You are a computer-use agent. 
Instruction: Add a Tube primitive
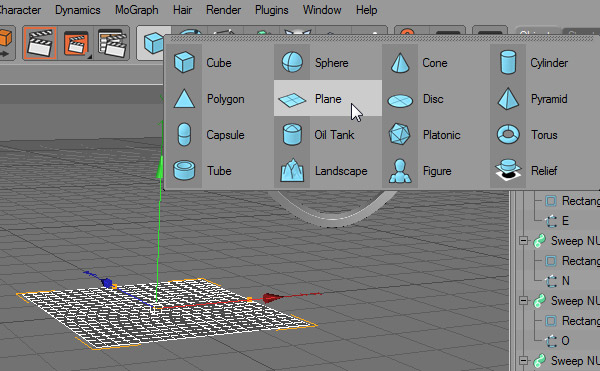click(220, 170)
